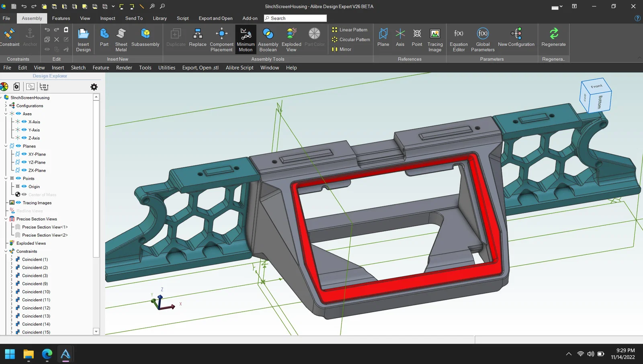The image size is (643, 364).
Task: Open the Assembly Boolean tool
Action: 268,34
